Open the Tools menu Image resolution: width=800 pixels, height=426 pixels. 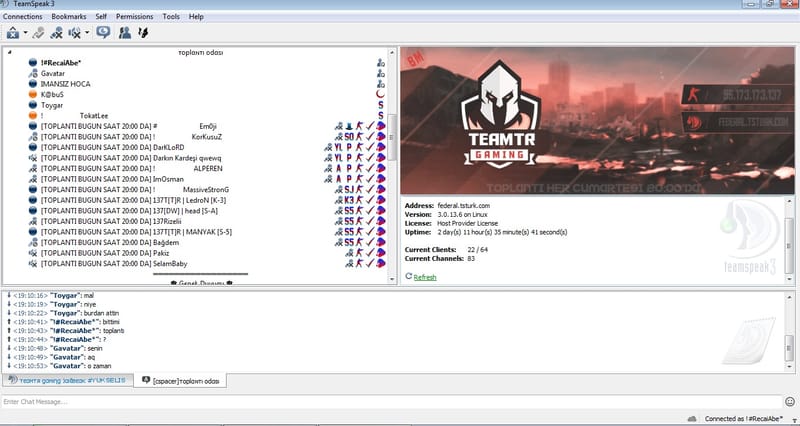tap(171, 16)
